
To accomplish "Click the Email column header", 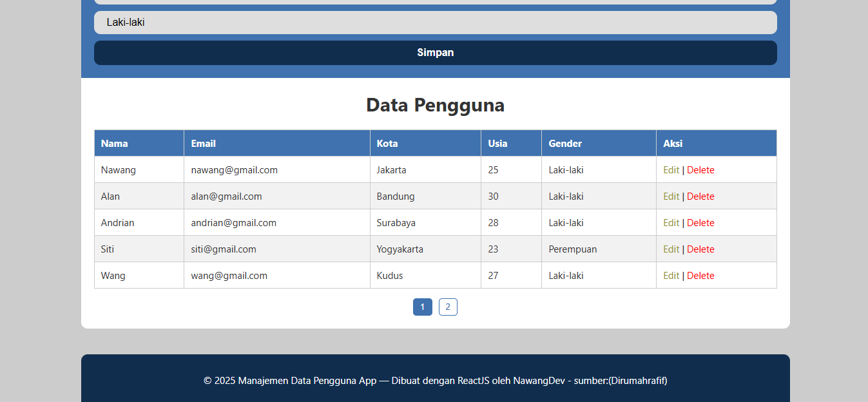I will pyautogui.click(x=204, y=144).
